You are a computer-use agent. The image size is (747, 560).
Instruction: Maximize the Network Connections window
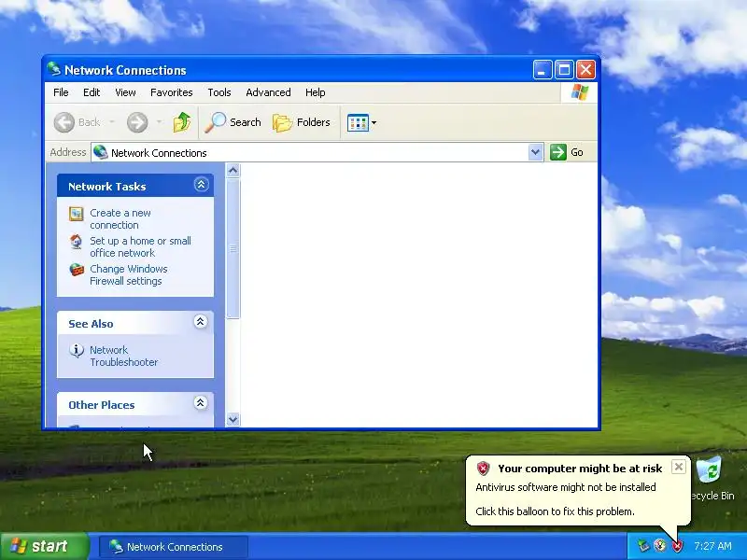564,70
